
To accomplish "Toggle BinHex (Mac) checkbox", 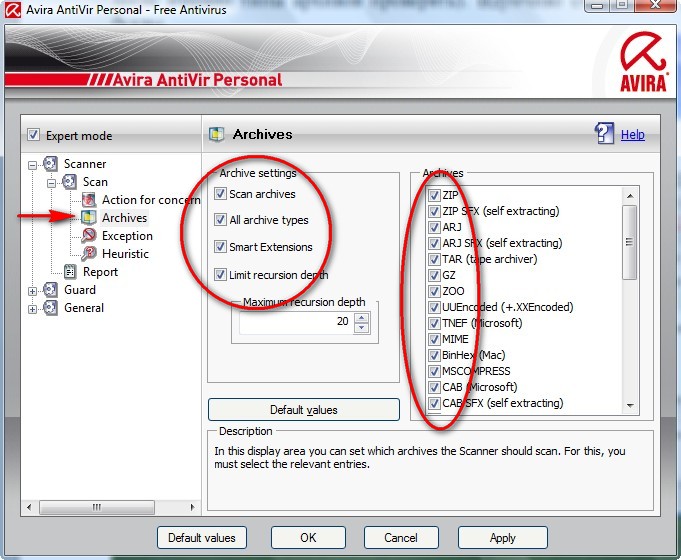I will pos(434,355).
